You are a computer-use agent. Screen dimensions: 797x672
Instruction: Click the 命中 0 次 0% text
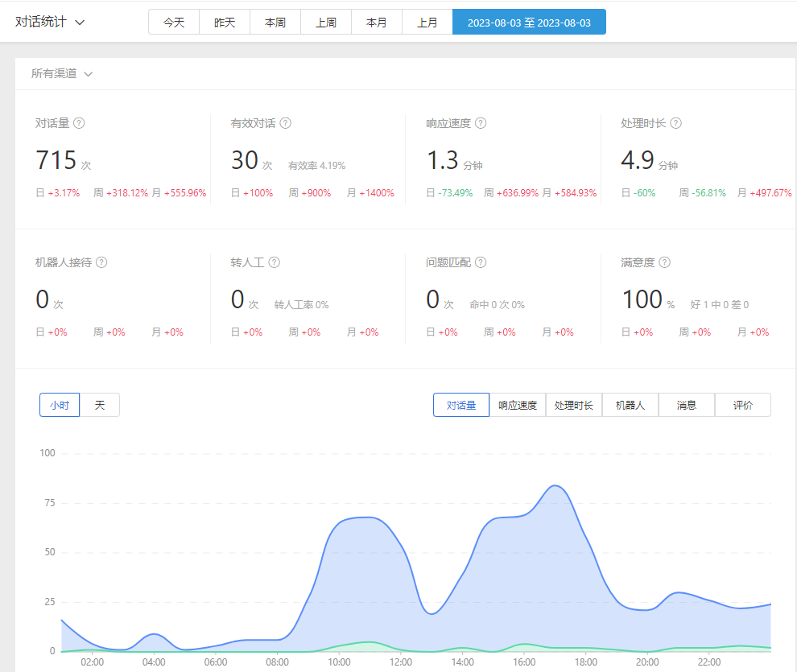point(497,305)
